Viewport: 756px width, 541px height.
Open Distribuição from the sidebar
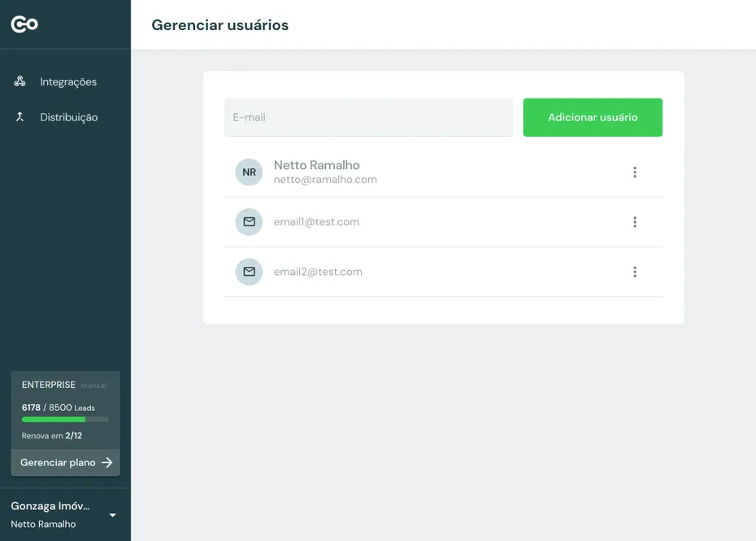click(x=68, y=117)
